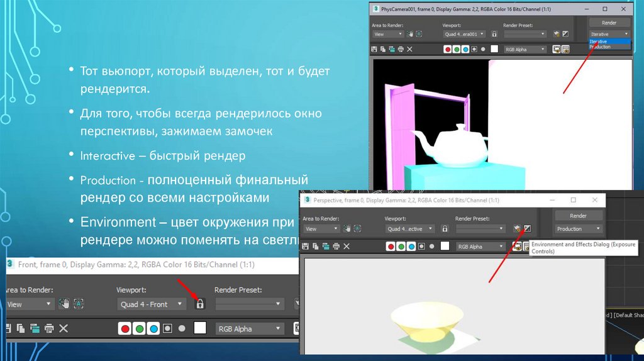Click Clone Rendered Frame Window icon in Front window
The image size is (644, 361).
pyautogui.click(x=35, y=328)
